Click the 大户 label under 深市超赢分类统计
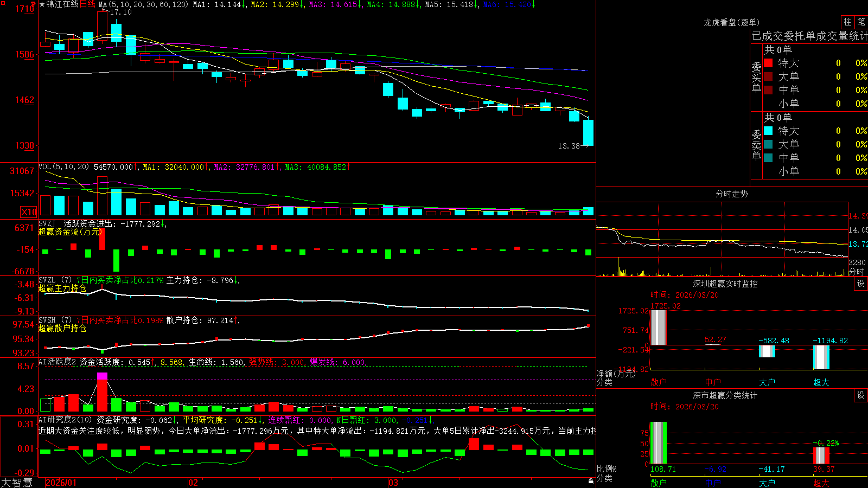868x488 pixels. click(767, 483)
